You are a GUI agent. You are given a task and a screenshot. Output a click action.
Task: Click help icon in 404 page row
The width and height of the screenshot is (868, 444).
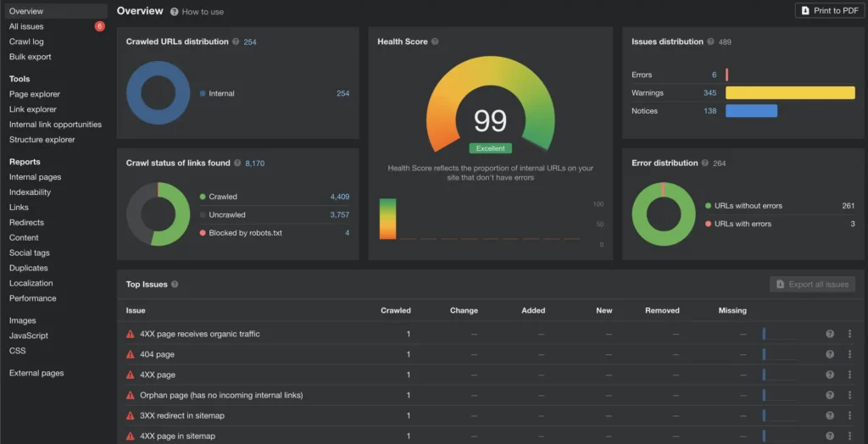click(x=830, y=354)
